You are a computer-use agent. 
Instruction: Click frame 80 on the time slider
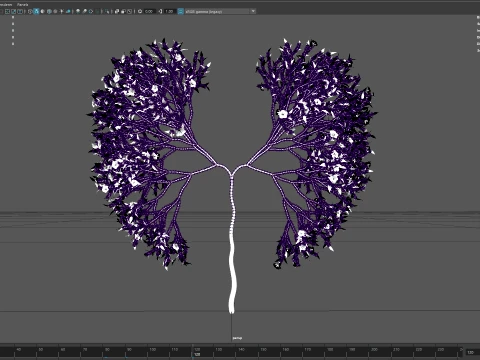tap(107, 350)
